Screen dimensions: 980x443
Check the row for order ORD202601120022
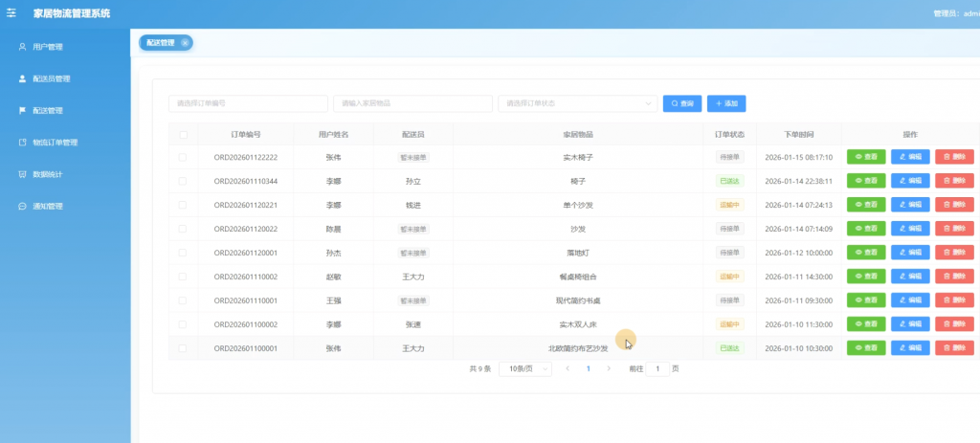pos(183,229)
